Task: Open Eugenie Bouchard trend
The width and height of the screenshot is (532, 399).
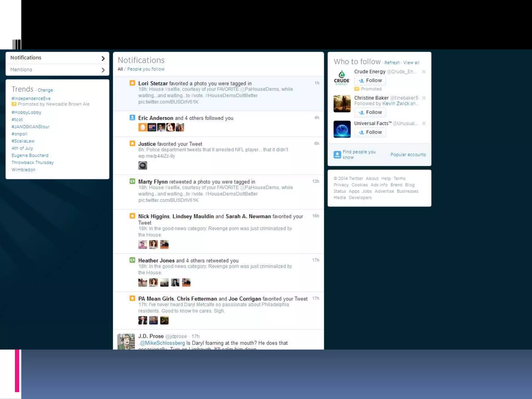Action: point(30,155)
